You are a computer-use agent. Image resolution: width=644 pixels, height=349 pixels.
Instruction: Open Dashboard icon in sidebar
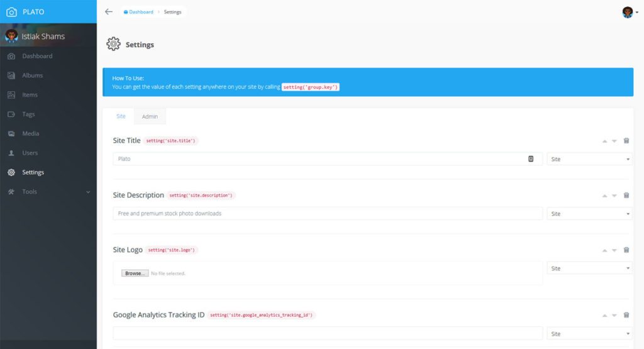11,56
